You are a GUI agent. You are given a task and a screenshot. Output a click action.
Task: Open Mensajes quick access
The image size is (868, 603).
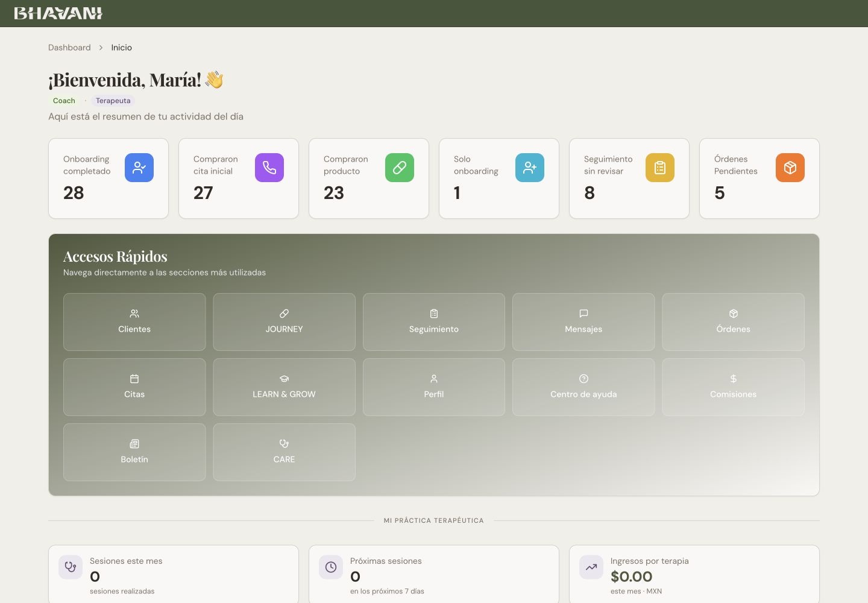click(x=583, y=322)
